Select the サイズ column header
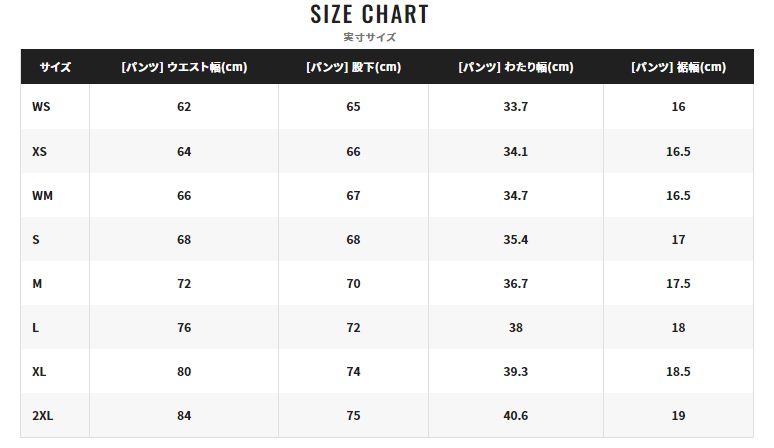The height and width of the screenshot is (448, 774). tap(55, 67)
